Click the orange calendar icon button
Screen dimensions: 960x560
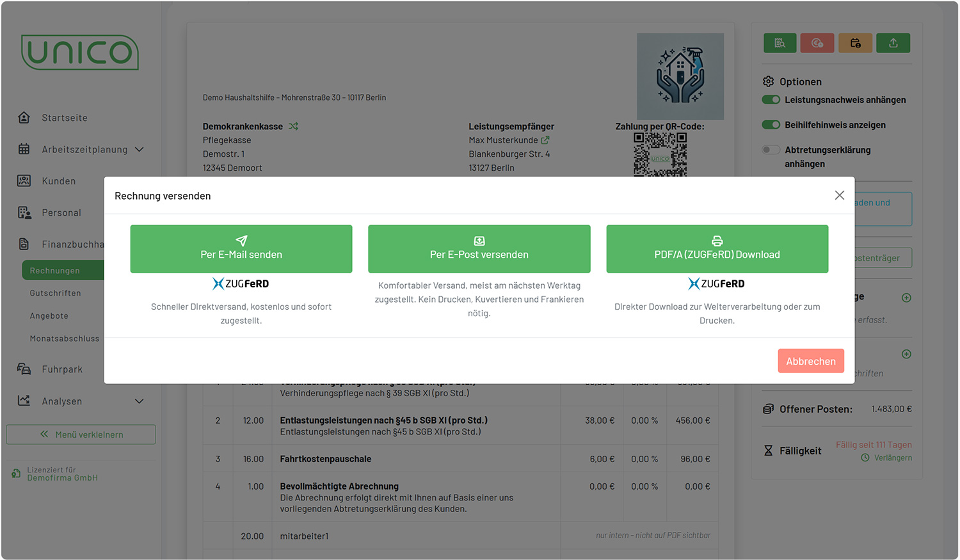coord(855,43)
